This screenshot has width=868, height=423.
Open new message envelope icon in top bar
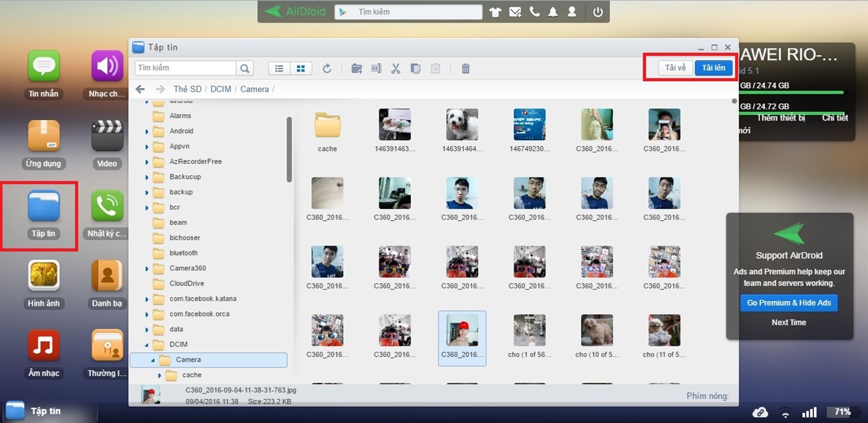pos(515,12)
